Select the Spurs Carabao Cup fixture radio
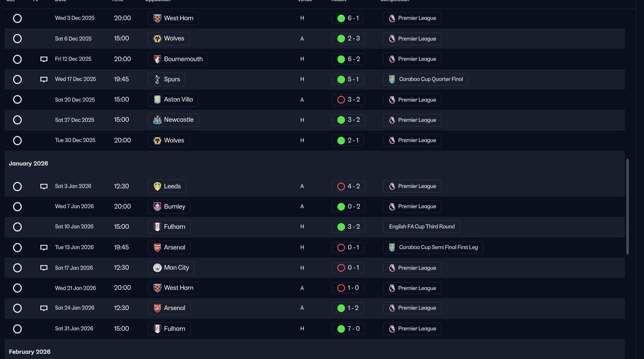This screenshot has height=359, width=644. (x=17, y=79)
